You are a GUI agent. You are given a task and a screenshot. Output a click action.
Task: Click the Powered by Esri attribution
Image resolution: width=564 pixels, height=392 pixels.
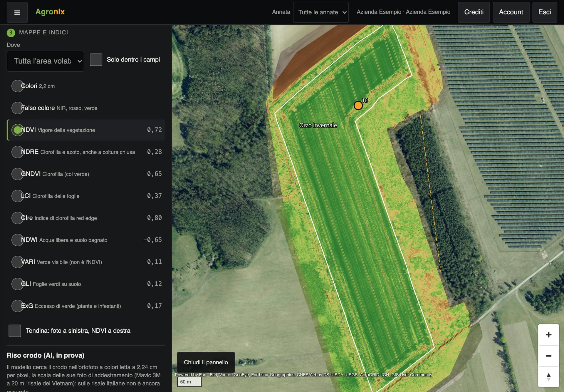[x=303, y=375]
